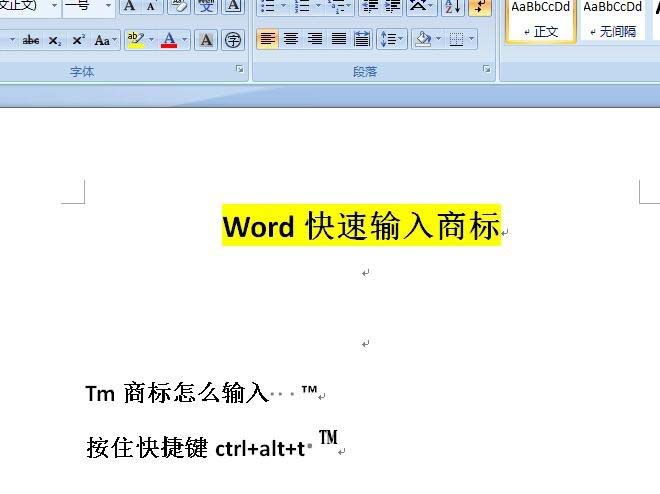This screenshot has width=660, height=494.
Task: Shrink font size with small A
Action: [x=151, y=6]
